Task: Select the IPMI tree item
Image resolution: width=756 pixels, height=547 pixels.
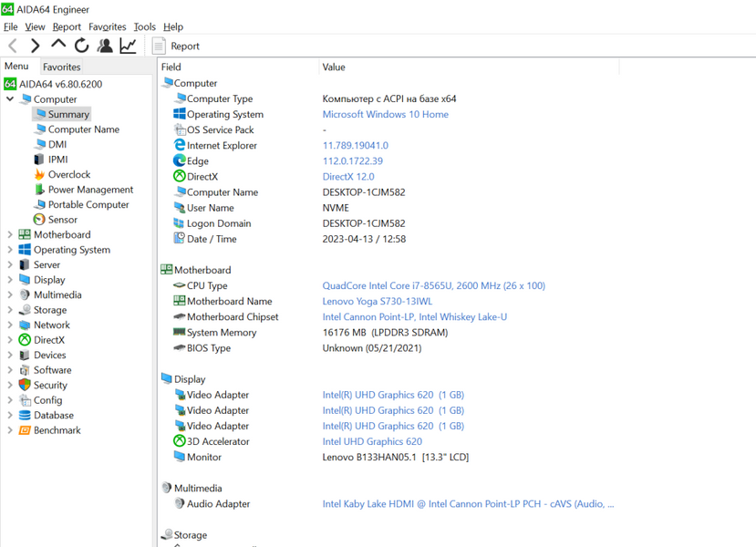Action: (x=57, y=159)
